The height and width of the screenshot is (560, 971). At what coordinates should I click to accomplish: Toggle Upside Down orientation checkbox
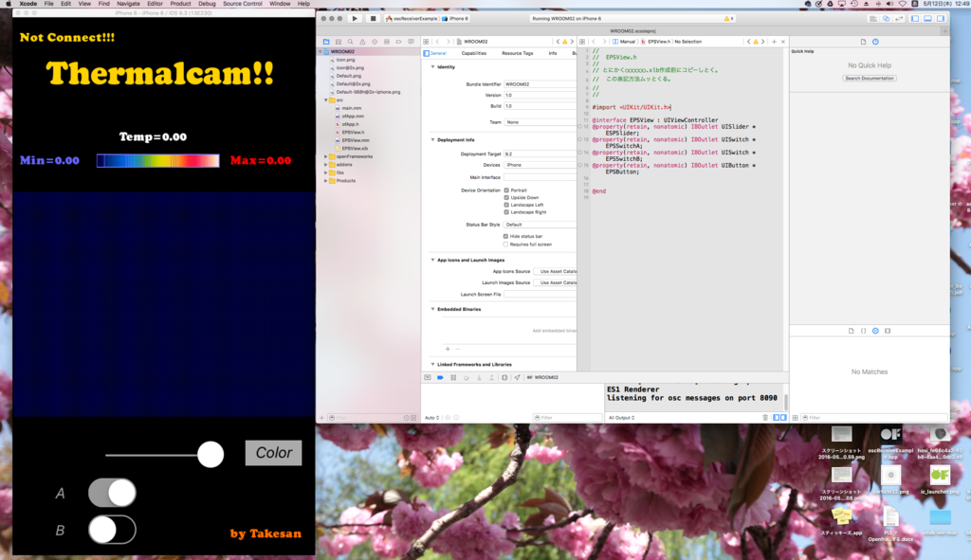[506, 197]
